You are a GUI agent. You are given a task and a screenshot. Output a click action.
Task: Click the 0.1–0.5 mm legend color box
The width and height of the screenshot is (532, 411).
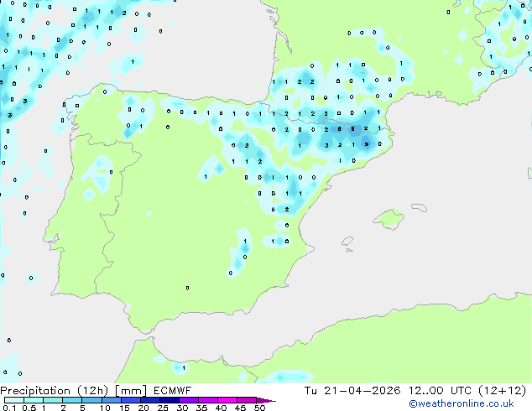click(x=14, y=400)
